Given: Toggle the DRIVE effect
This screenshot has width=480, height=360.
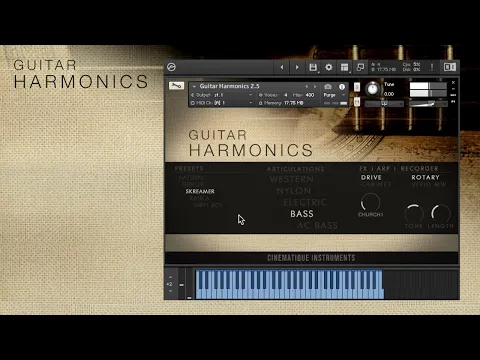Looking at the screenshot, I should (371, 177).
